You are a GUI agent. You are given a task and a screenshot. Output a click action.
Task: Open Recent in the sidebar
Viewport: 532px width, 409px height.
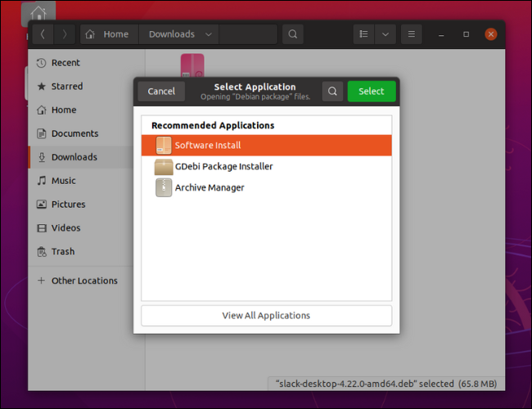click(x=65, y=63)
